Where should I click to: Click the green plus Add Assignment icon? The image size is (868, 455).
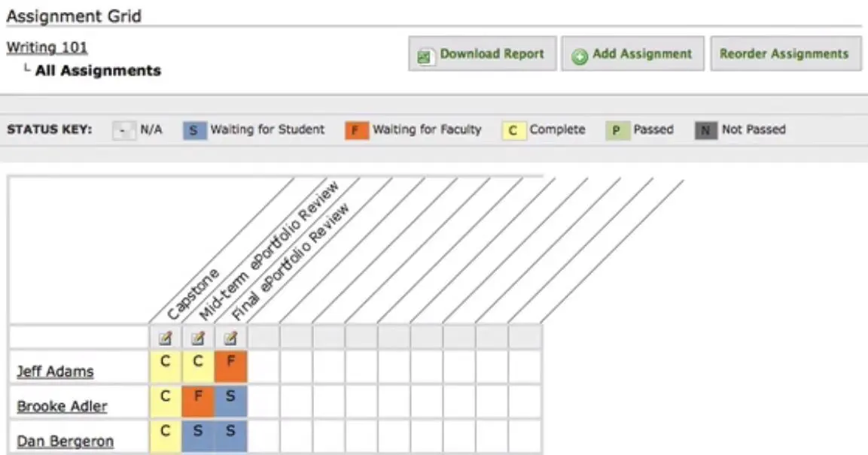tap(580, 56)
